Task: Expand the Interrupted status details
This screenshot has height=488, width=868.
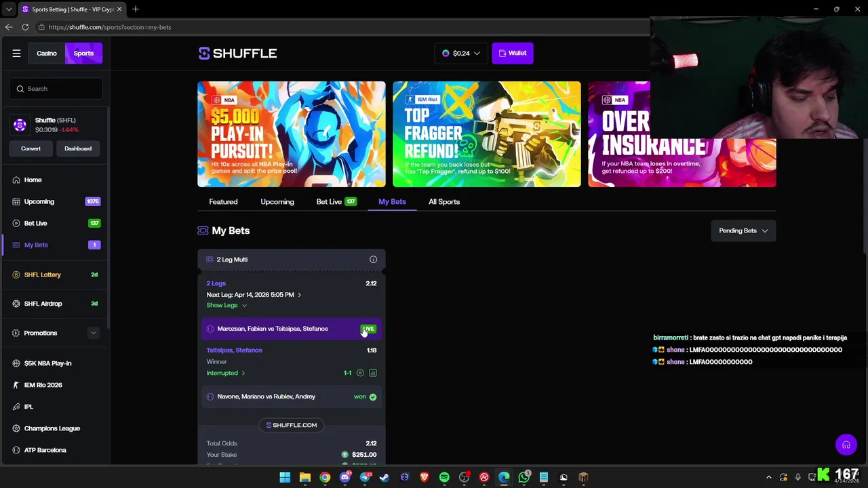Action: coord(226,373)
